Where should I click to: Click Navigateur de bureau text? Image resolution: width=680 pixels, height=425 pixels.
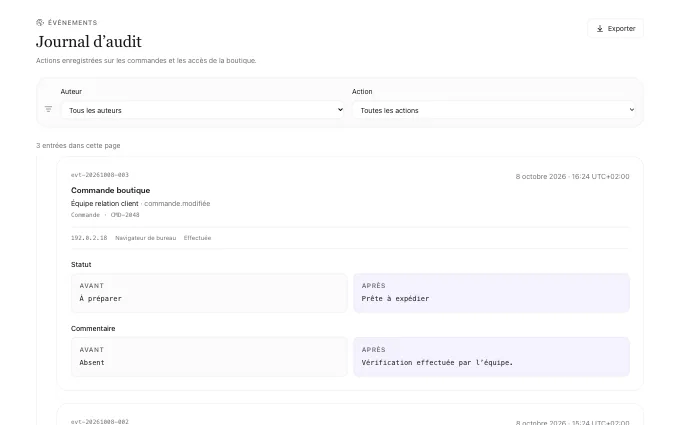[146, 238]
